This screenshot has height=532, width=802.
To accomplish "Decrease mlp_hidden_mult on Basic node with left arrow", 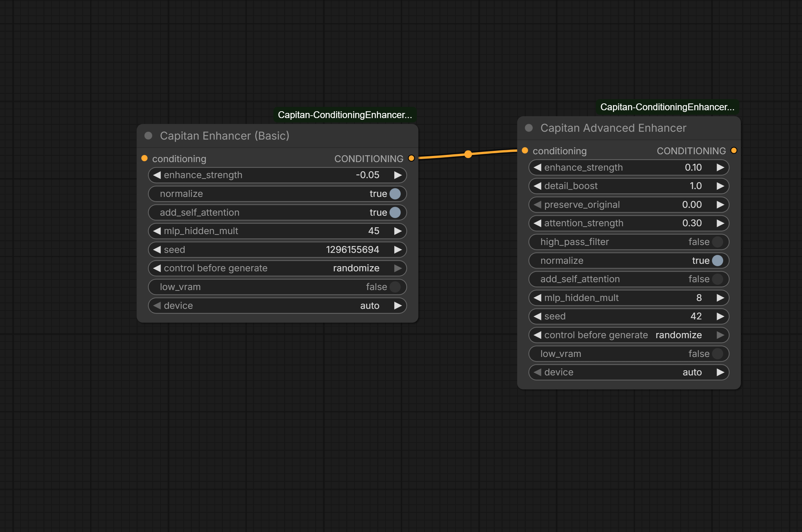I will 157,231.
